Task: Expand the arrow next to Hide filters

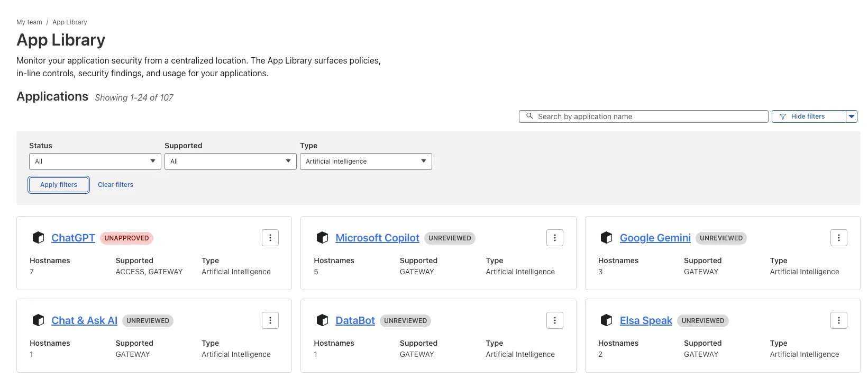Action: point(851,116)
